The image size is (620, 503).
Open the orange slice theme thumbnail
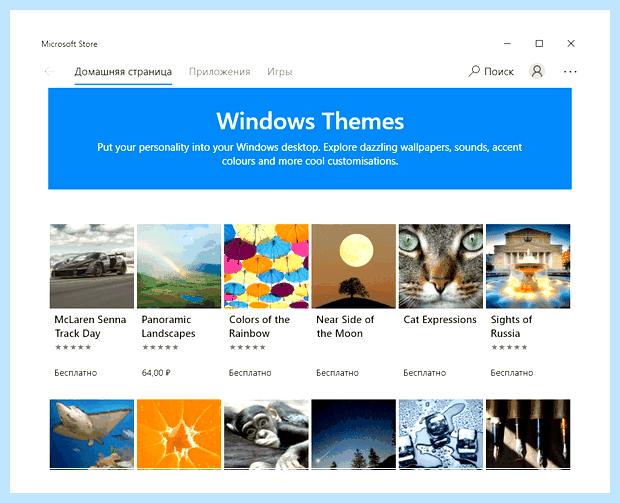tap(179, 434)
